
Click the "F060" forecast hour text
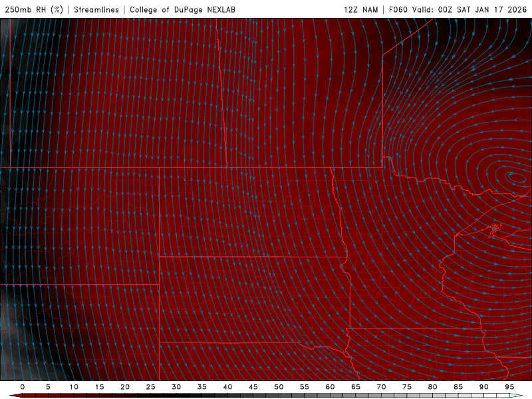(x=398, y=9)
